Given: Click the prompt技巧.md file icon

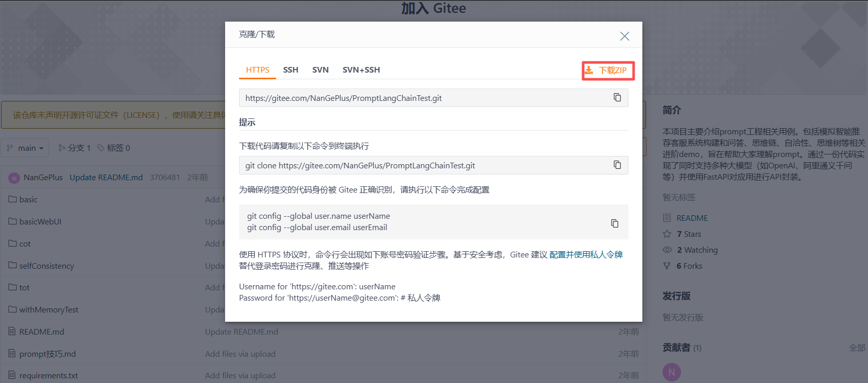Looking at the screenshot, I should tap(12, 354).
